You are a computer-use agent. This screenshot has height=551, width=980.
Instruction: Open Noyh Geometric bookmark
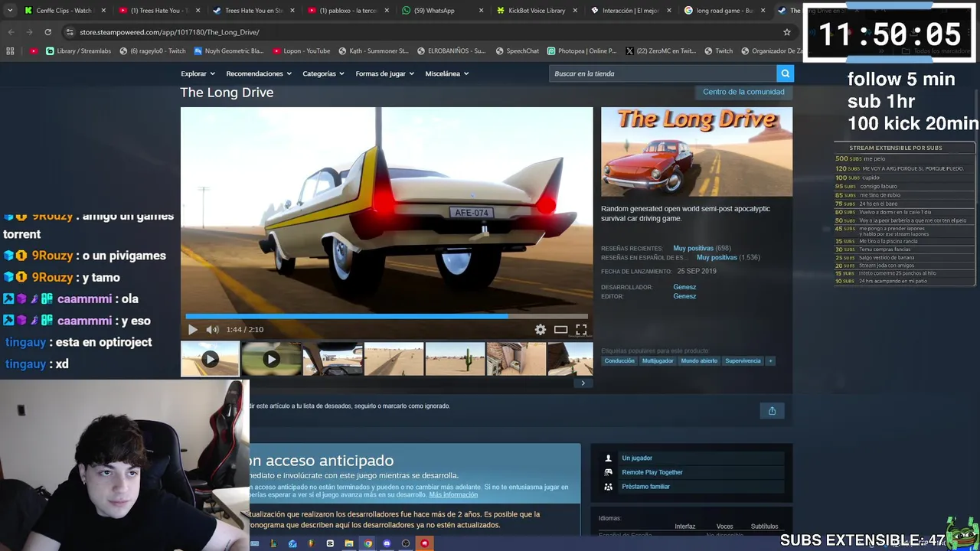pos(228,51)
